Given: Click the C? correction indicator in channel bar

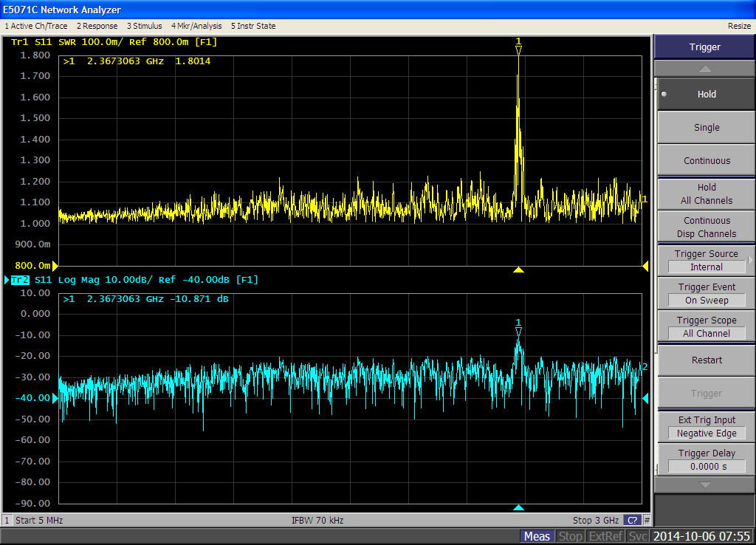Looking at the screenshot, I should (x=632, y=520).
